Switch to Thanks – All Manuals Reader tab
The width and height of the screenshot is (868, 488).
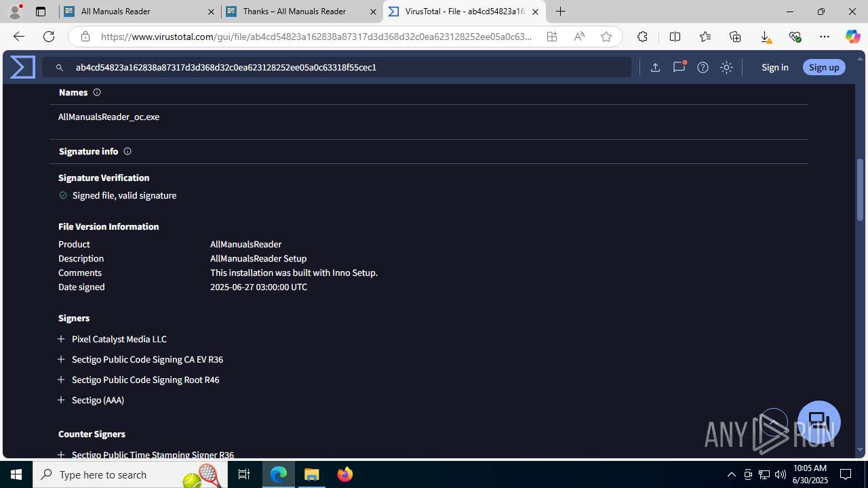pos(302,12)
